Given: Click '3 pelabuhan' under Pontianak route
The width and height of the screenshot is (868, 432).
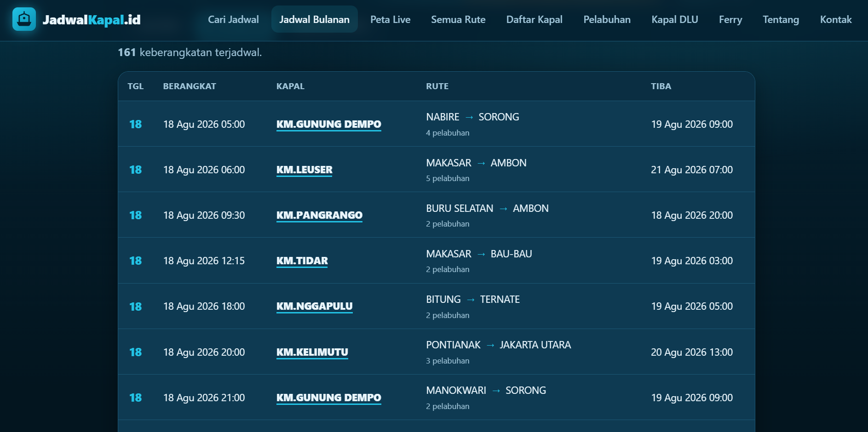Looking at the screenshot, I should coord(448,361).
